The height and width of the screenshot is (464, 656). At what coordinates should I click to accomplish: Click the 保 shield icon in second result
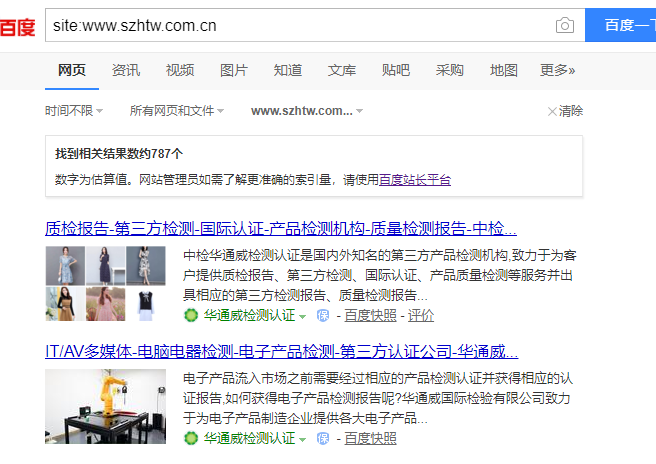tap(323, 438)
